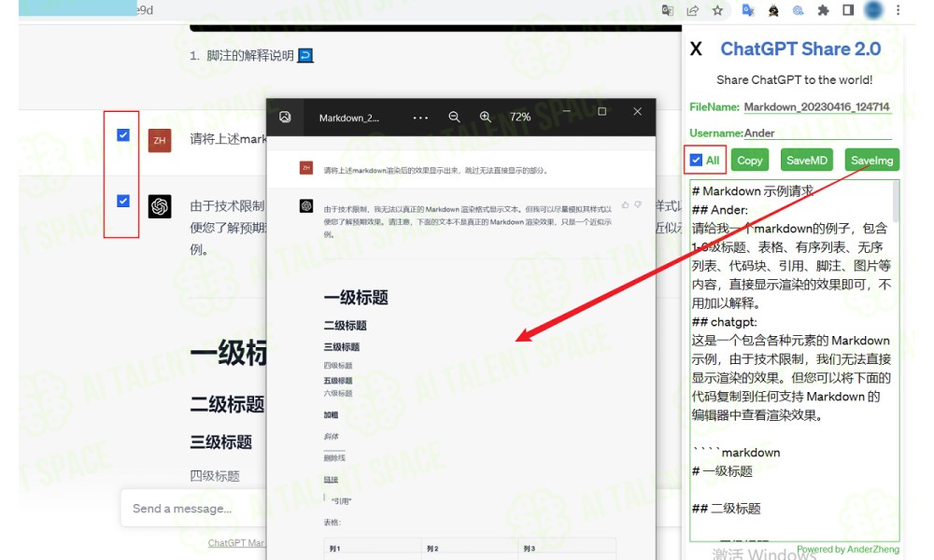Click '## 二级标题' line in Share text area
Screen dimensions: 934x560
click(x=726, y=509)
